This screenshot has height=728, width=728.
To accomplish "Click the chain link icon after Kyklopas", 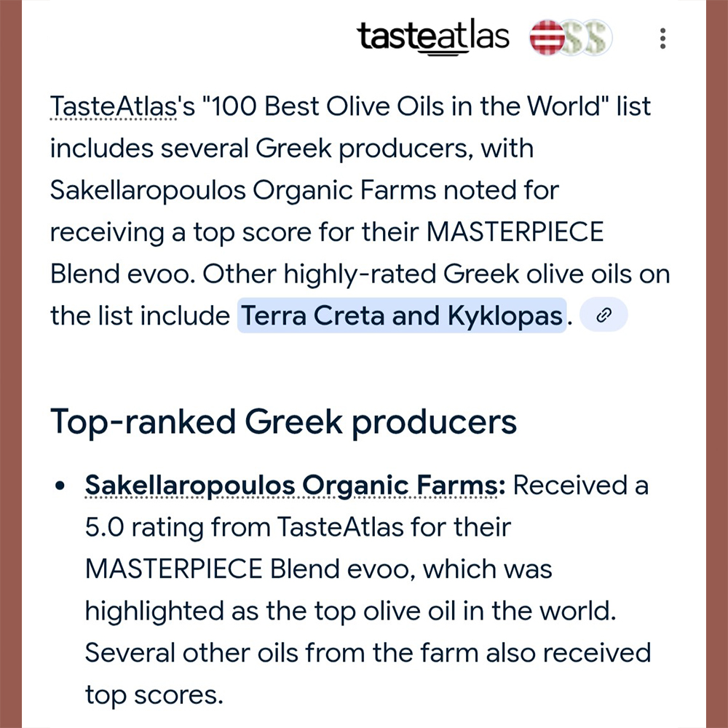I will [x=604, y=315].
